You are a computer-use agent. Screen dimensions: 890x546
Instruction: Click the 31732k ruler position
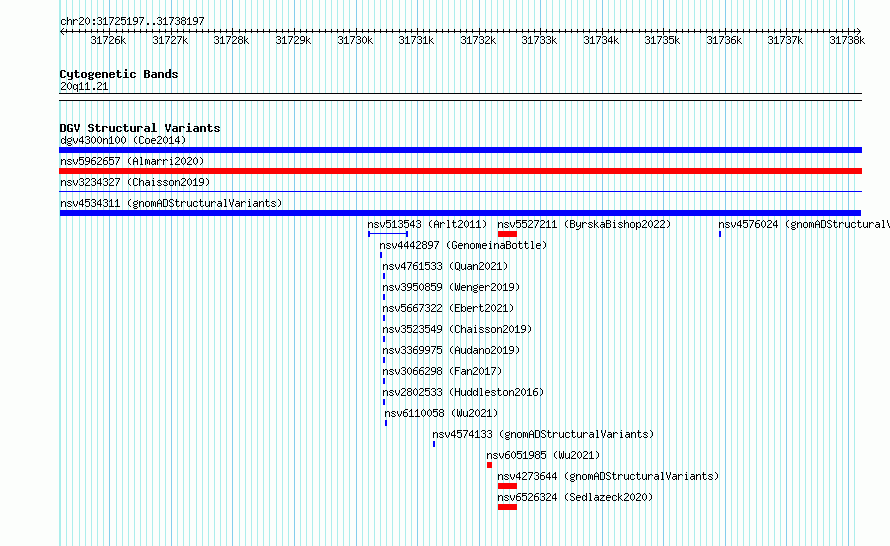coord(478,40)
